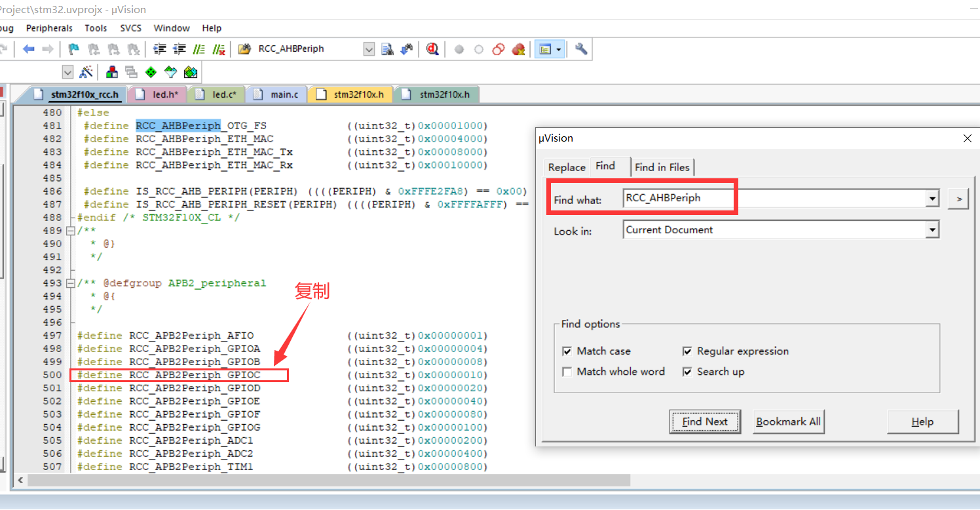Enable the Match whole word checkbox
The height and width of the screenshot is (510, 980).
567,372
